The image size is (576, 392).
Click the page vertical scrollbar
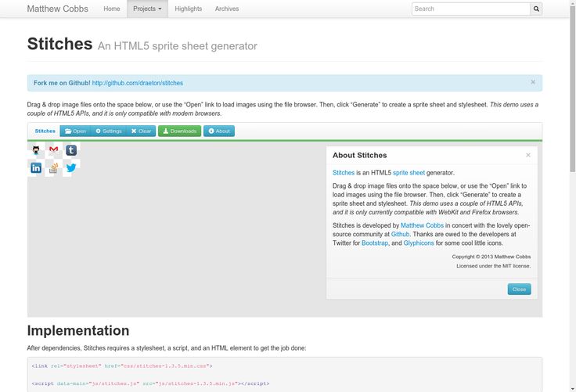click(x=572, y=88)
